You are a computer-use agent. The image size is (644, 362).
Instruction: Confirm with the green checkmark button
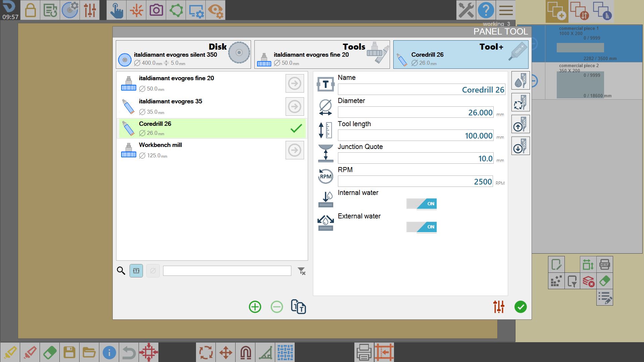[x=521, y=307]
